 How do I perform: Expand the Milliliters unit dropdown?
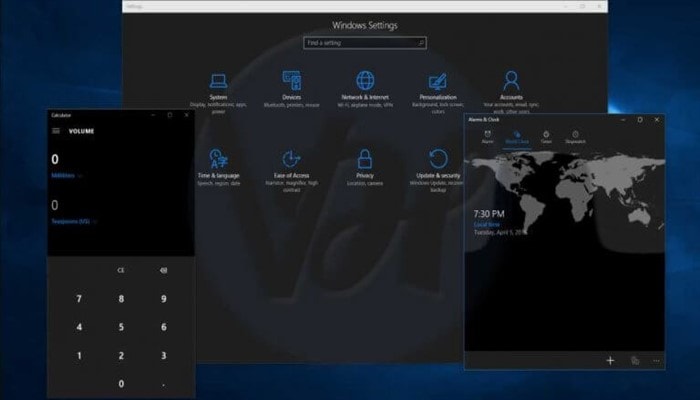67,175
